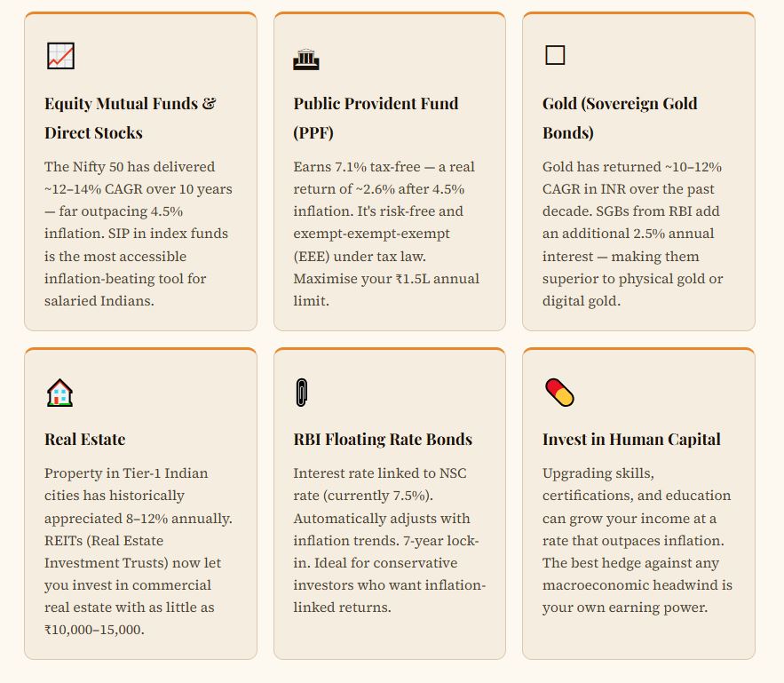Click the orange top border of the PPF card
Image resolution: width=784 pixels, height=683 pixels.
(x=389, y=13)
